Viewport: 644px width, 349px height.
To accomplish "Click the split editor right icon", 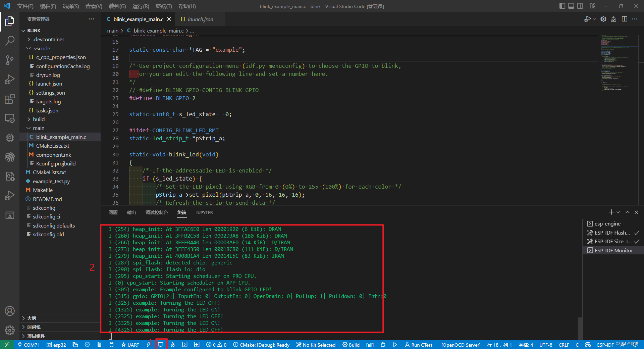I will click(x=625, y=19).
